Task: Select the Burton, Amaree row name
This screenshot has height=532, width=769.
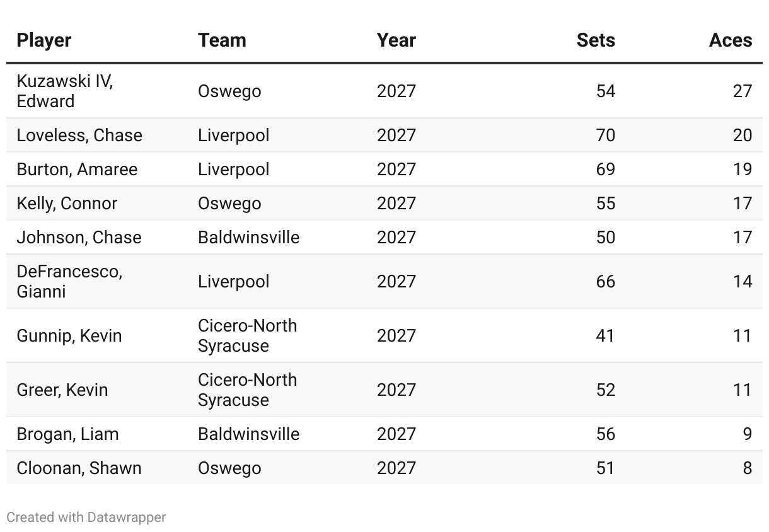Action: pyautogui.click(x=77, y=170)
